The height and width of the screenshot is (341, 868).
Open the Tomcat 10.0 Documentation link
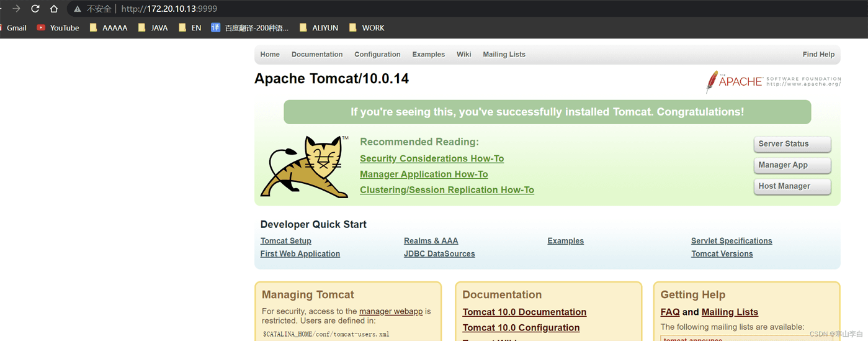coord(524,312)
